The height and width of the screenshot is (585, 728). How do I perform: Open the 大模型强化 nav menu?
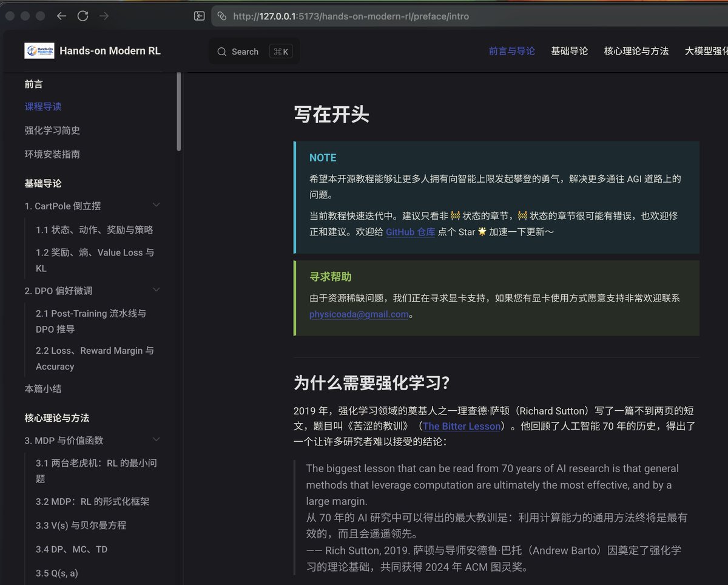tap(706, 51)
